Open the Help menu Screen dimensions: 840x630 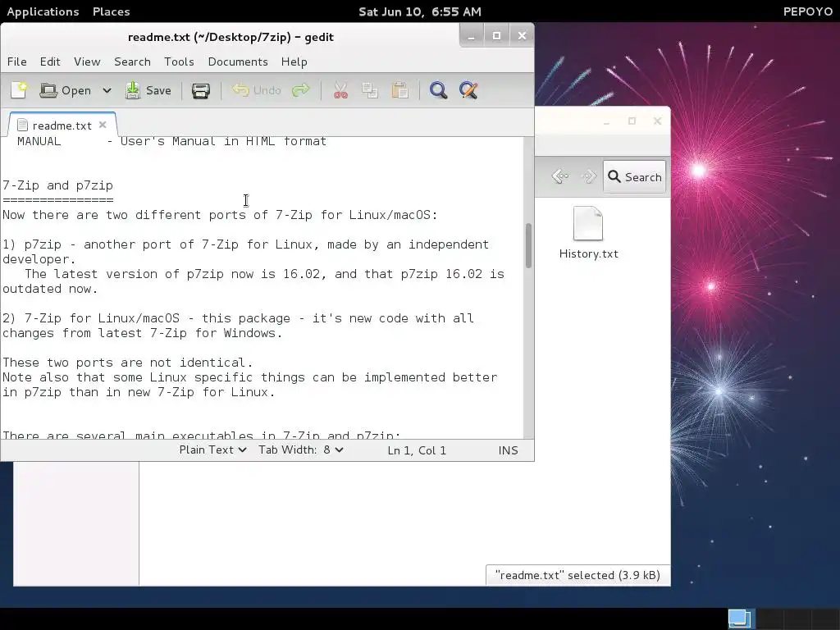pyautogui.click(x=294, y=62)
